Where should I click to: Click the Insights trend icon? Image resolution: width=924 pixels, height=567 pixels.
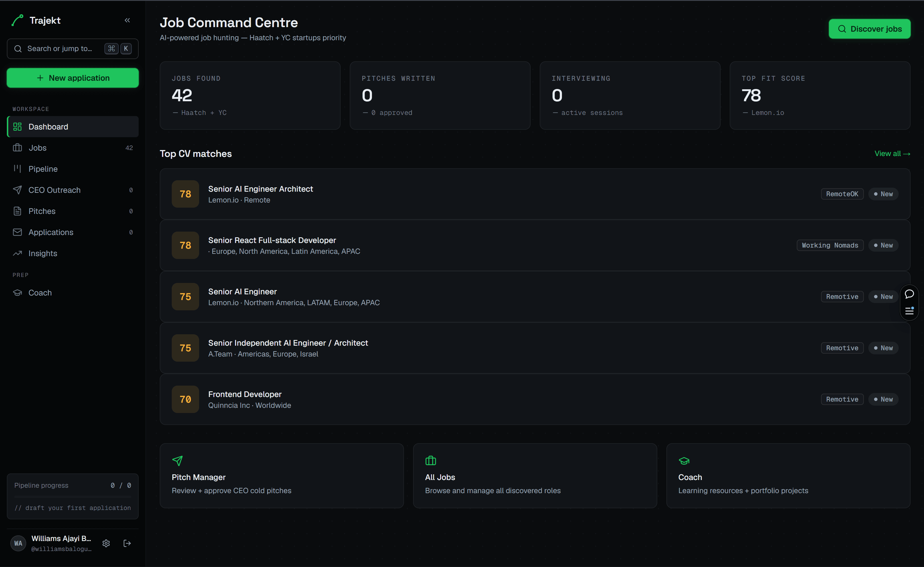[x=17, y=254]
